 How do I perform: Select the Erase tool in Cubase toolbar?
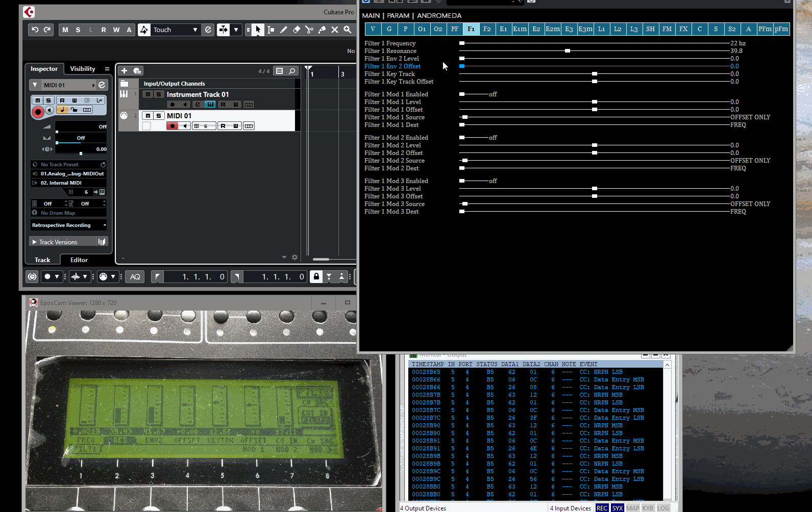point(297,30)
